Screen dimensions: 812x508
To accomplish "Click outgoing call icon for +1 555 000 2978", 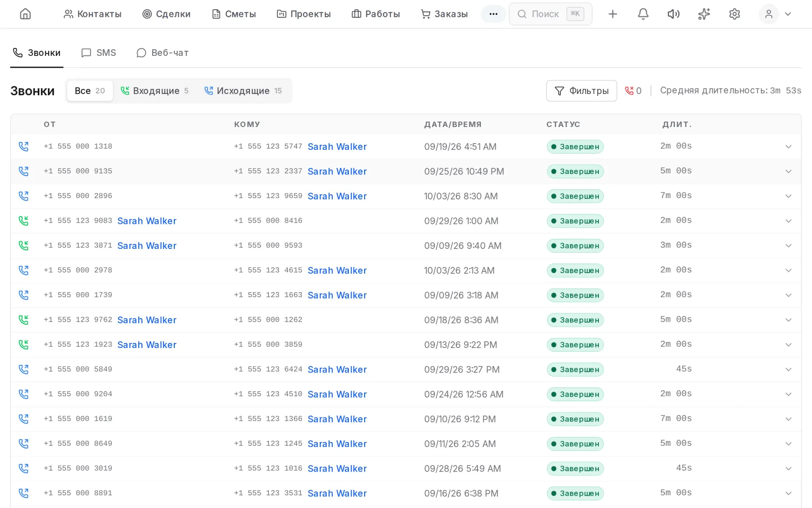I will pos(24,271).
